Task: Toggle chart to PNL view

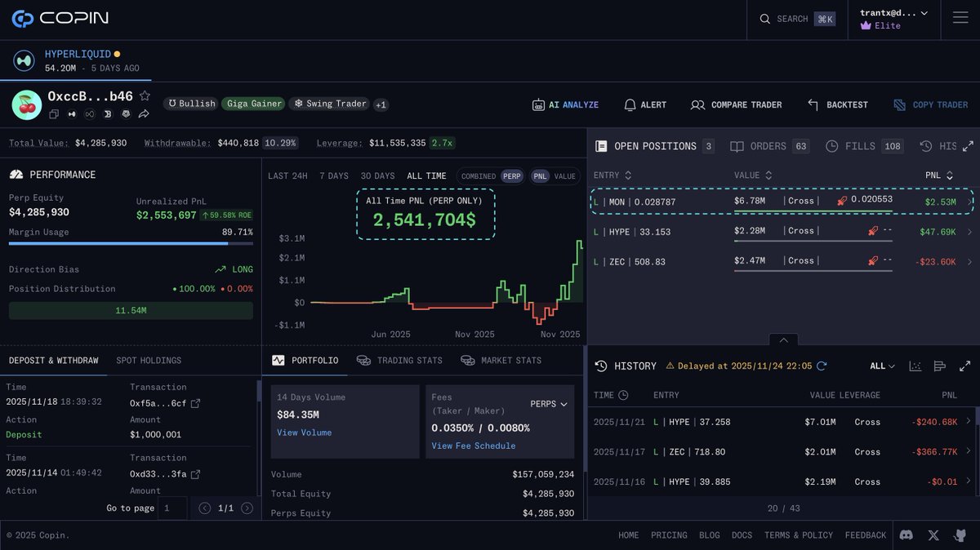Action: pyautogui.click(x=540, y=175)
